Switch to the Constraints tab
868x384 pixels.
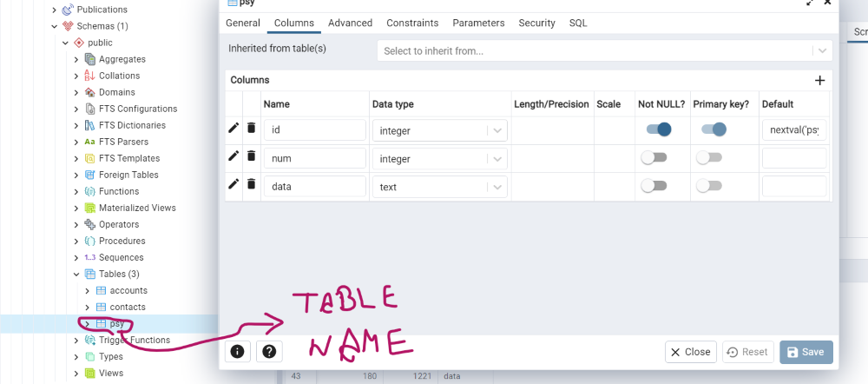(x=412, y=23)
